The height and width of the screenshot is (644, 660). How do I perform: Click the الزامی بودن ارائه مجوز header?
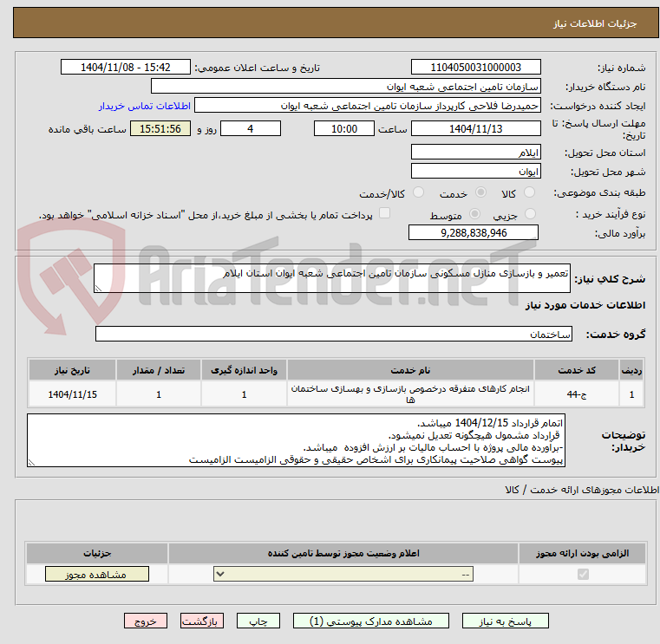[x=582, y=554]
